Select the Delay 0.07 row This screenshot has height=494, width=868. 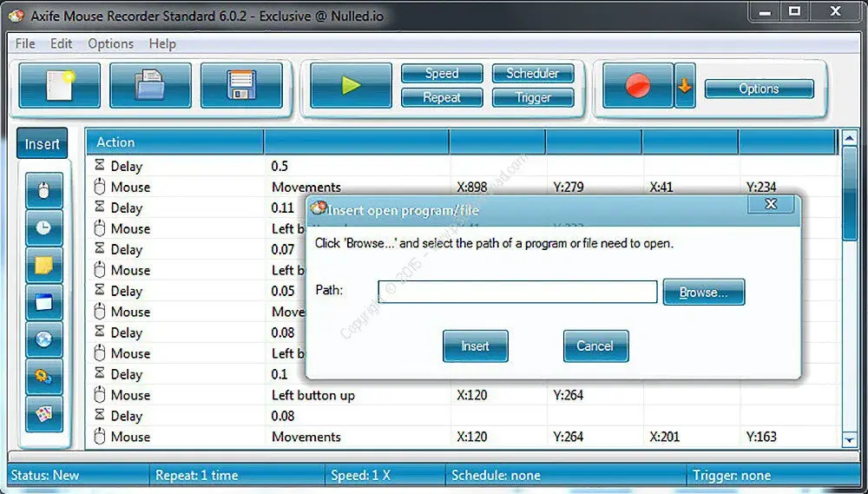[x=196, y=249]
